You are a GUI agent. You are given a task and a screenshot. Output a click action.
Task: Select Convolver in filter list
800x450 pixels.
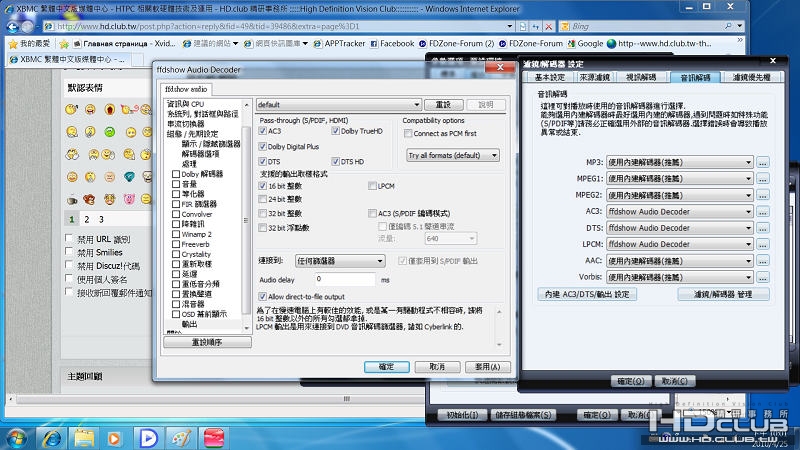point(197,214)
